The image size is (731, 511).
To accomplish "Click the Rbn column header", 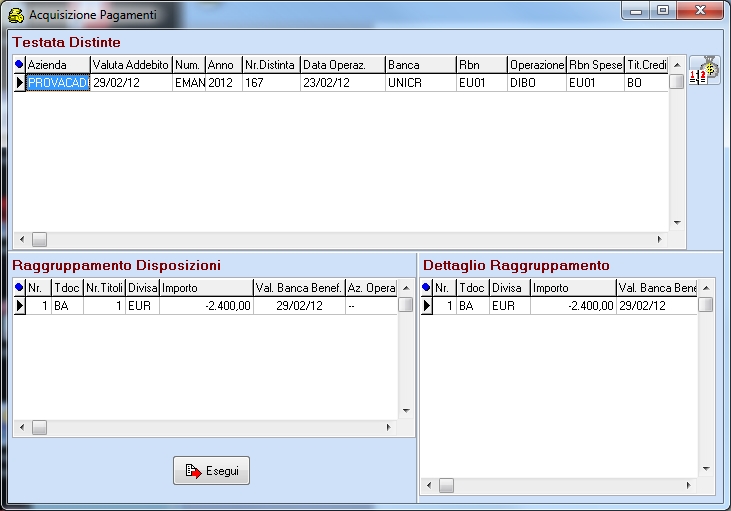I will [x=482, y=64].
